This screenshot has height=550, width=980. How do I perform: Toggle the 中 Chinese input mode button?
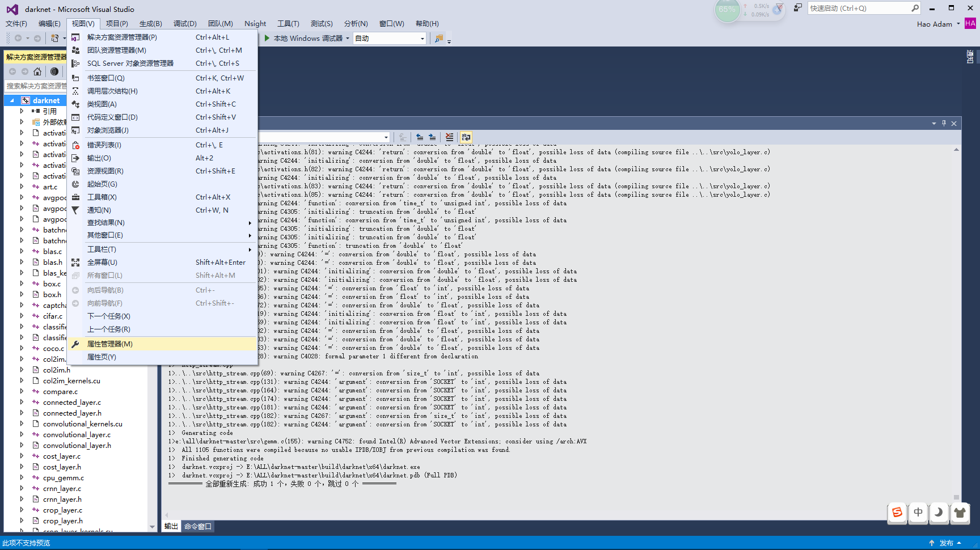tap(918, 513)
